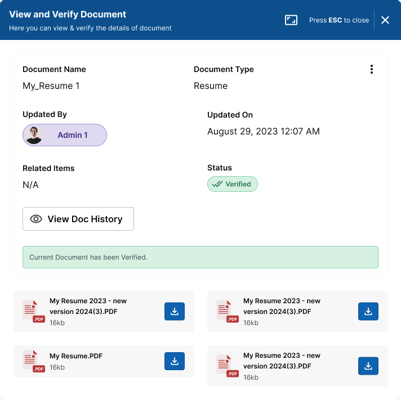
Task: Click PDF icon of bottom-right resume file
Action: point(227,366)
